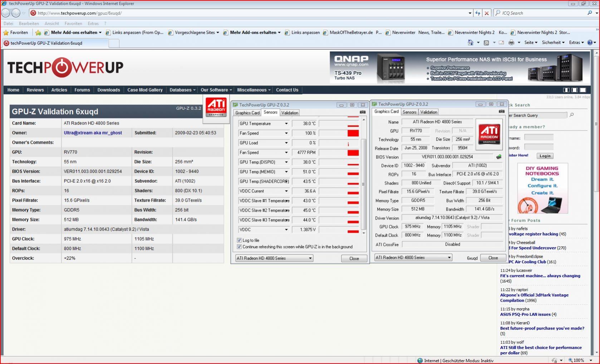
Task: Click the RSS feeds icon
Action: pyautogui.click(x=486, y=43)
